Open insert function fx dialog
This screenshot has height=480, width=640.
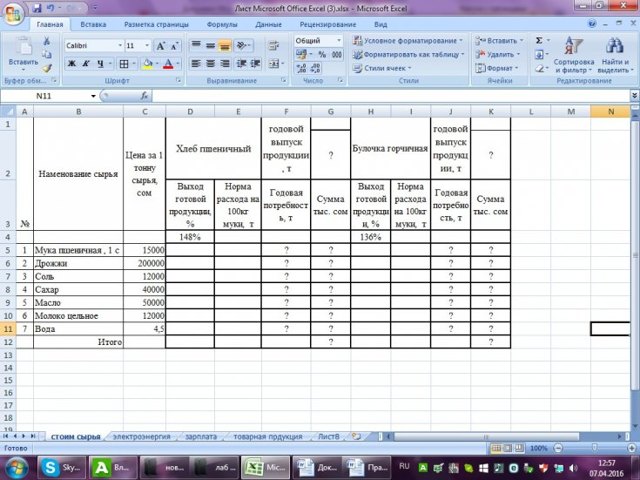point(144,96)
